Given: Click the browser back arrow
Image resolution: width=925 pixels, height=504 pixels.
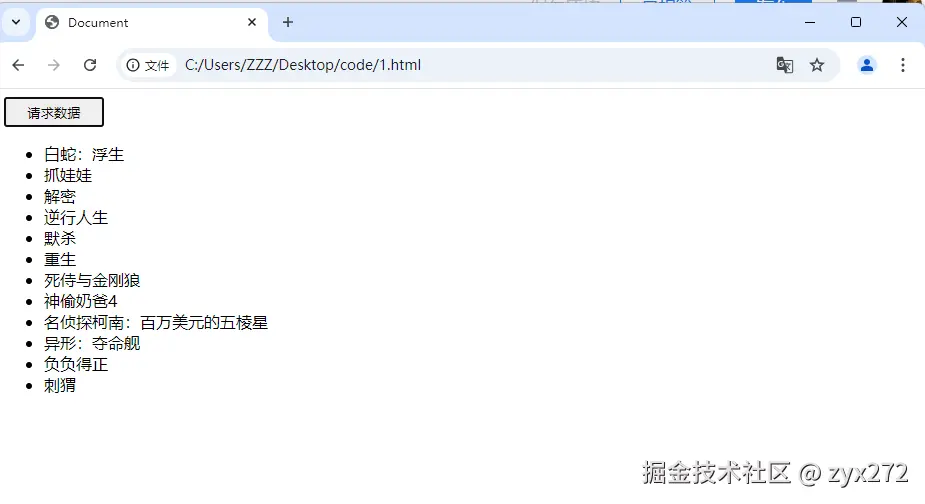Looking at the screenshot, I should (18, 65).
